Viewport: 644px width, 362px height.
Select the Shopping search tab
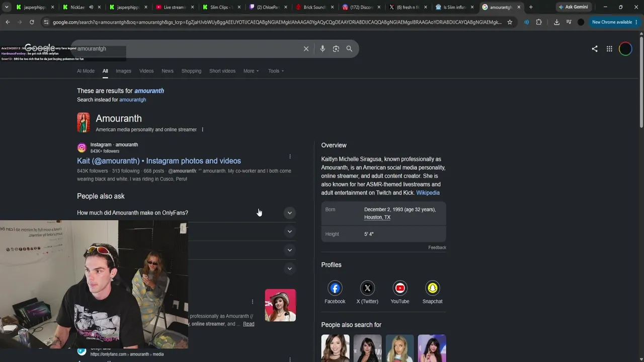[191, 71]
